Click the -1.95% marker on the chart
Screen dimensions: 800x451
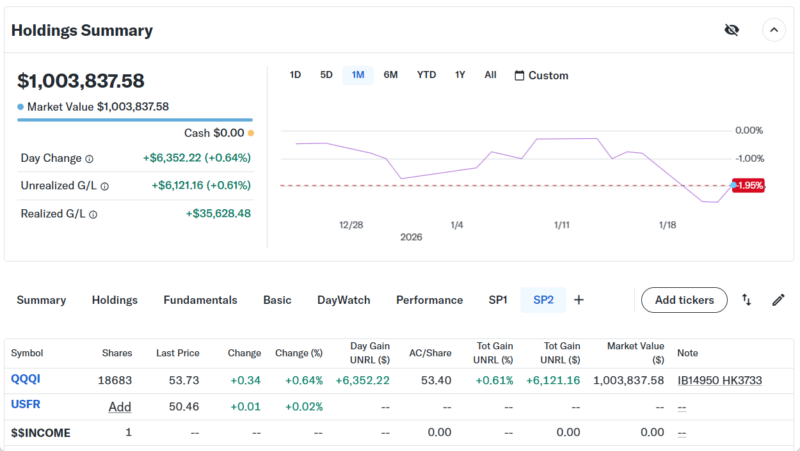tap(748, 185)
